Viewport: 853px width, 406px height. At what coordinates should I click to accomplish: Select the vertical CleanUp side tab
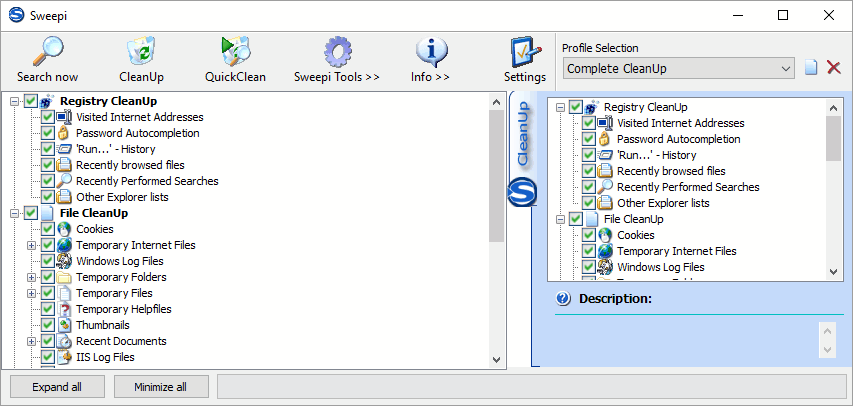[523, 134]
